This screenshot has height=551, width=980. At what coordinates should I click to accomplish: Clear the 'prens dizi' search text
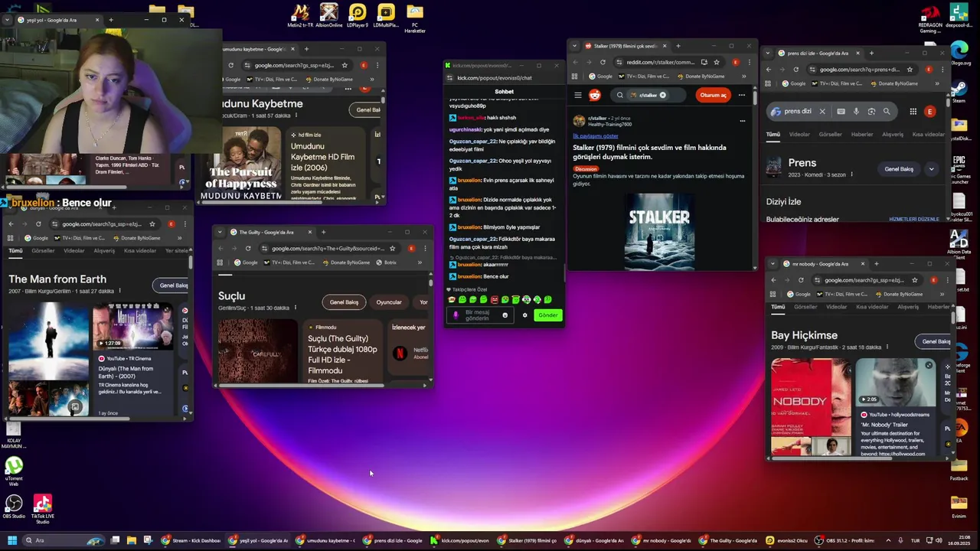tap(822, 112)
